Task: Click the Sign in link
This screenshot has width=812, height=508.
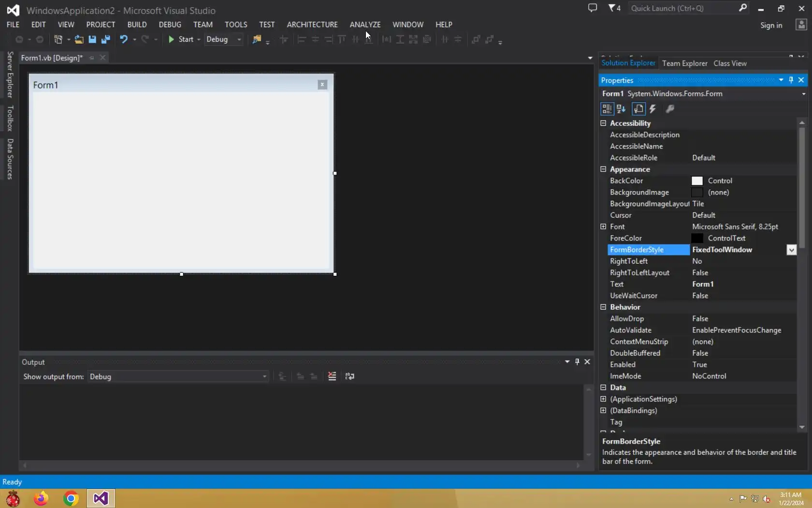Action: [771, 25]
